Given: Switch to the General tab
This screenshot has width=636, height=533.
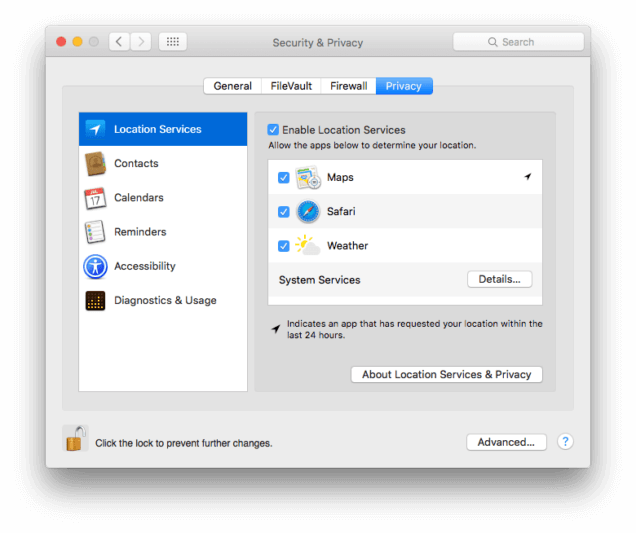Looking at the screenshot, I should point(232,86).
